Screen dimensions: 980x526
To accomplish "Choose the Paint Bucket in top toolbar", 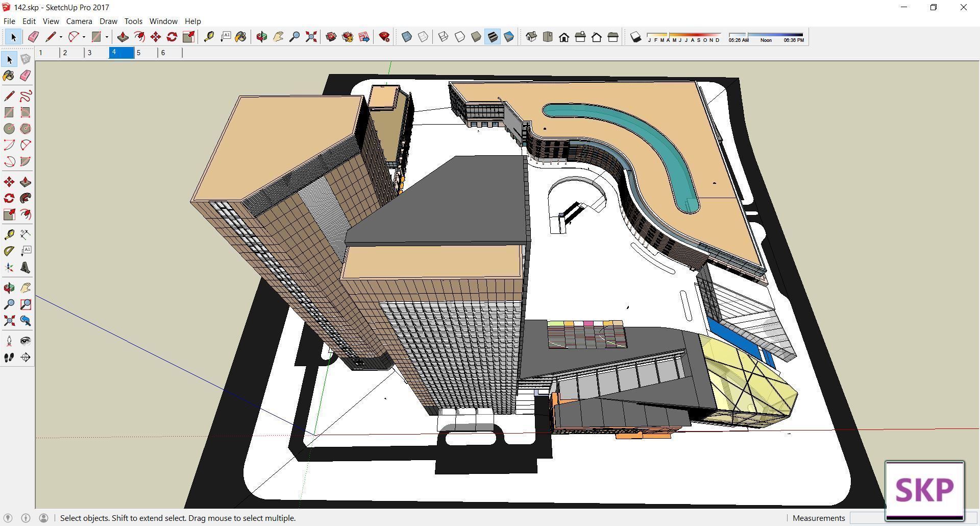I will (241, 37).
